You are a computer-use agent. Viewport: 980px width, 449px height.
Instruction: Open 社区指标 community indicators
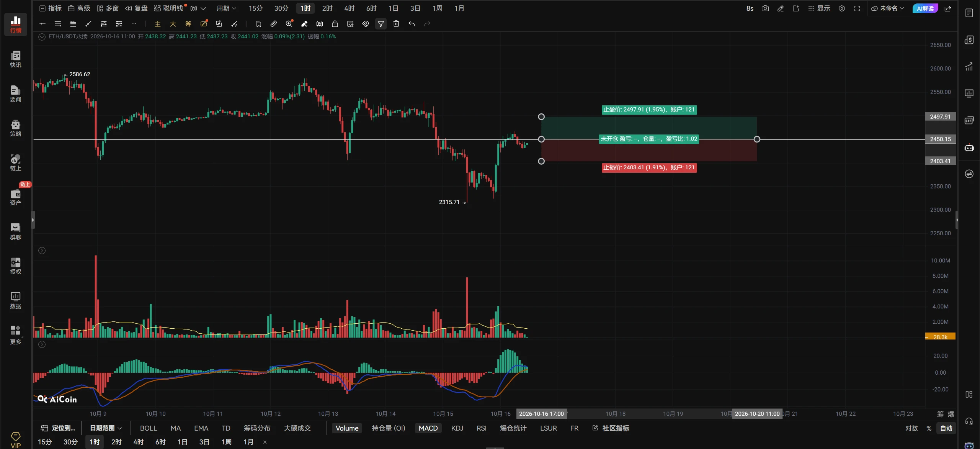pyautogui.click(x=611, y=428)
